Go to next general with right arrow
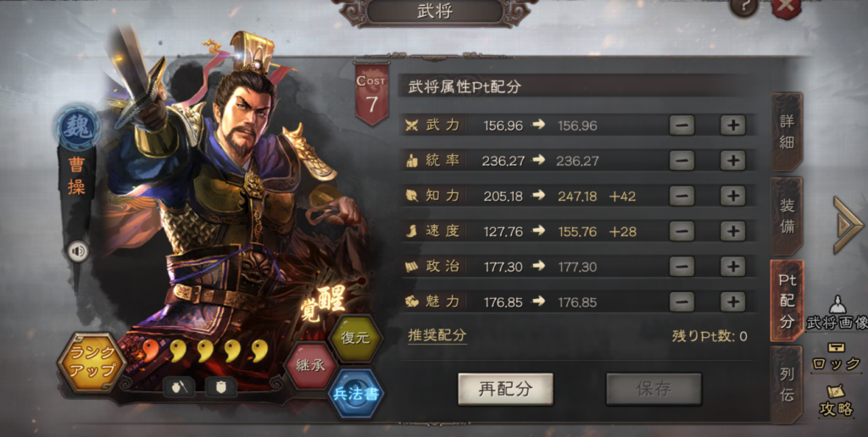Screen dimensions: 868x437 [847, 225]
